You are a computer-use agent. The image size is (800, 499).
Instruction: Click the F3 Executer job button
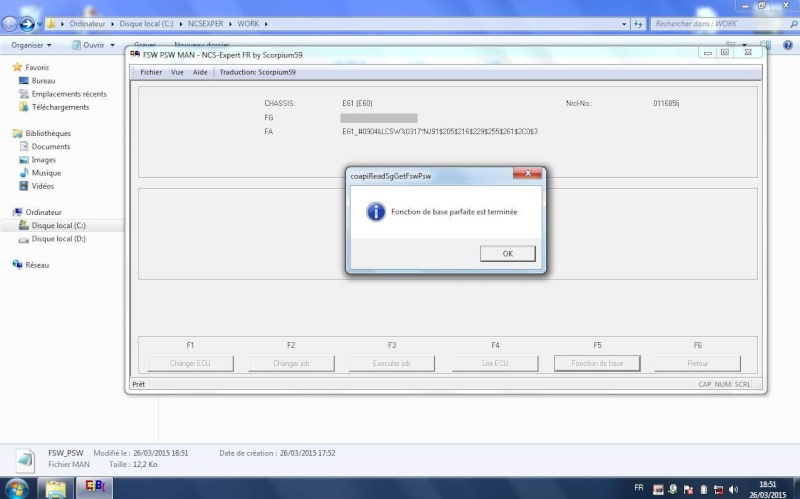coord(392,363)
